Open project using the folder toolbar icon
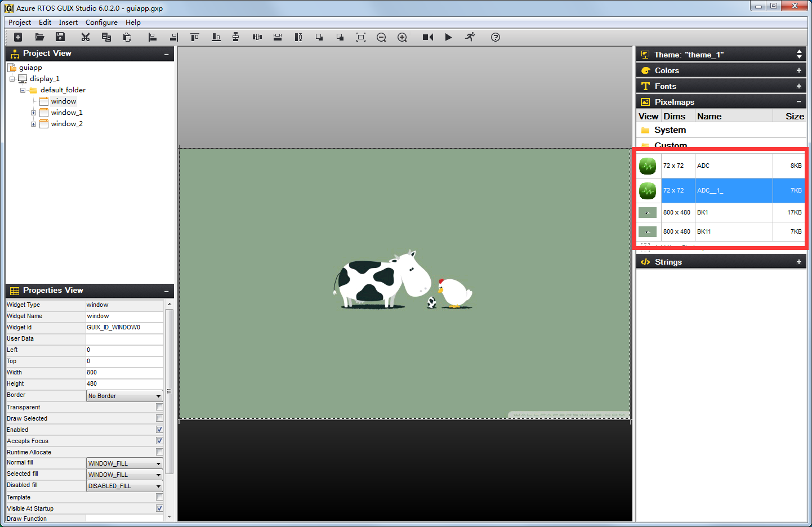Image resolution: width=812 pixels, height=527 pixels. 39,37
